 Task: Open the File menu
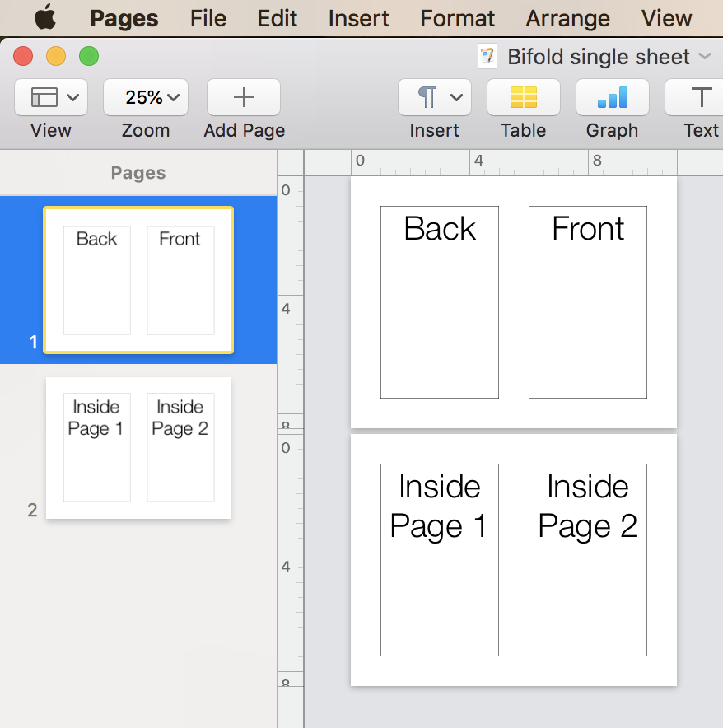coord(208,19)
